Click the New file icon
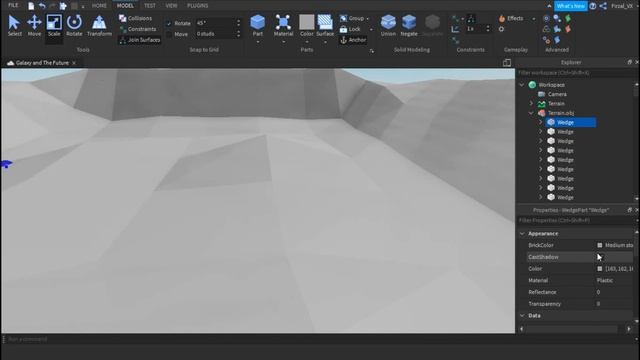Screen dimensions: 640x360 point(31,6)
